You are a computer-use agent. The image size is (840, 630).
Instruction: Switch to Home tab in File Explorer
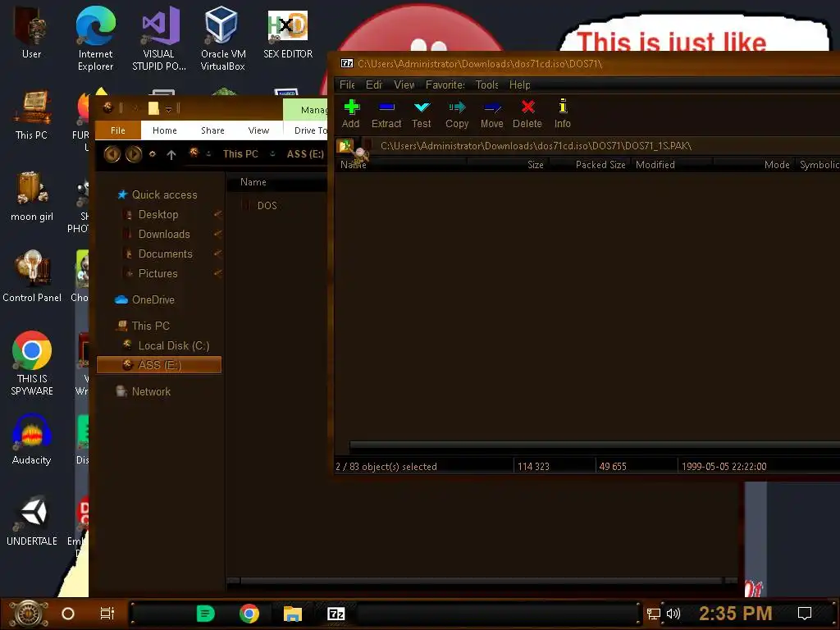coord(164,130)
